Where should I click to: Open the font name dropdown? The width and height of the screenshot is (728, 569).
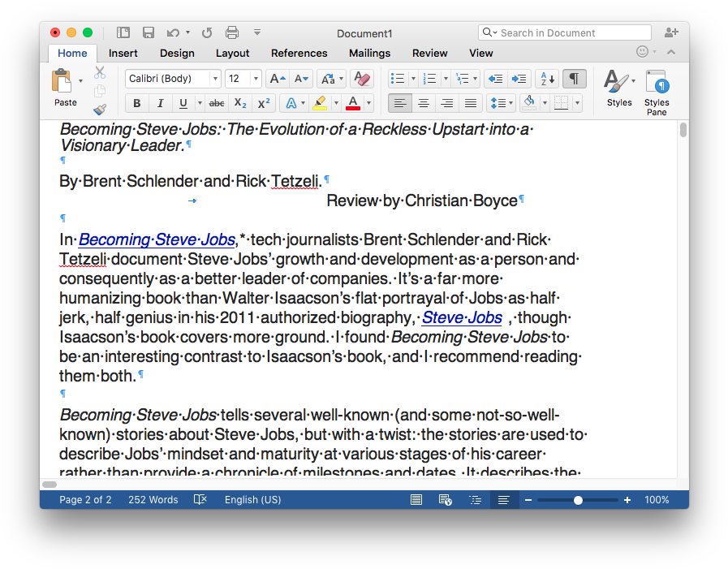coord(216,78)
